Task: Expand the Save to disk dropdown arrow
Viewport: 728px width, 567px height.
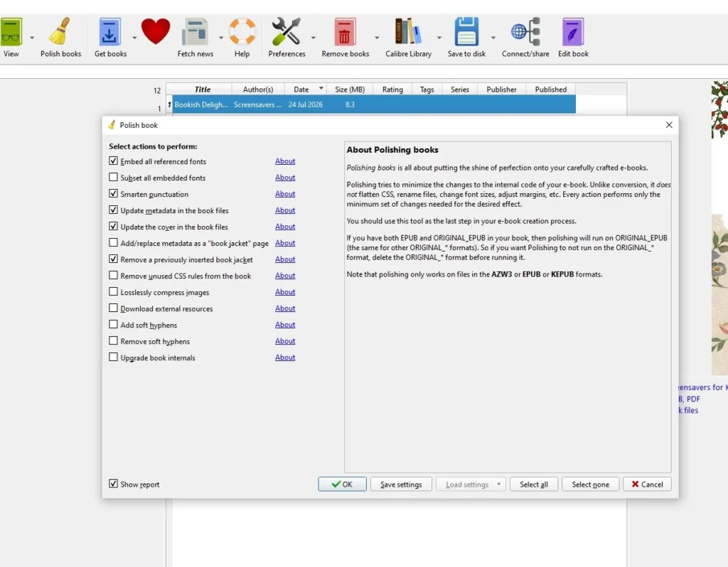Action: point(493,38)
